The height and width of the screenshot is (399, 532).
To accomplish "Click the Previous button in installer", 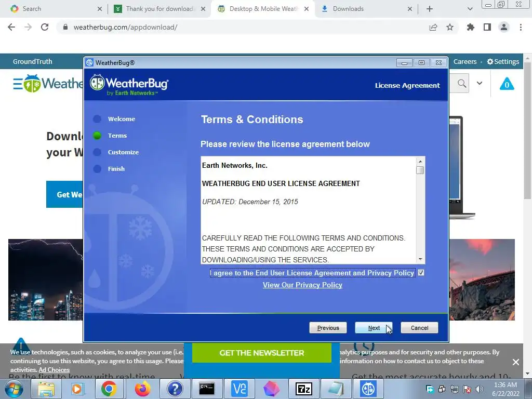I will click(x=328, y=328).
